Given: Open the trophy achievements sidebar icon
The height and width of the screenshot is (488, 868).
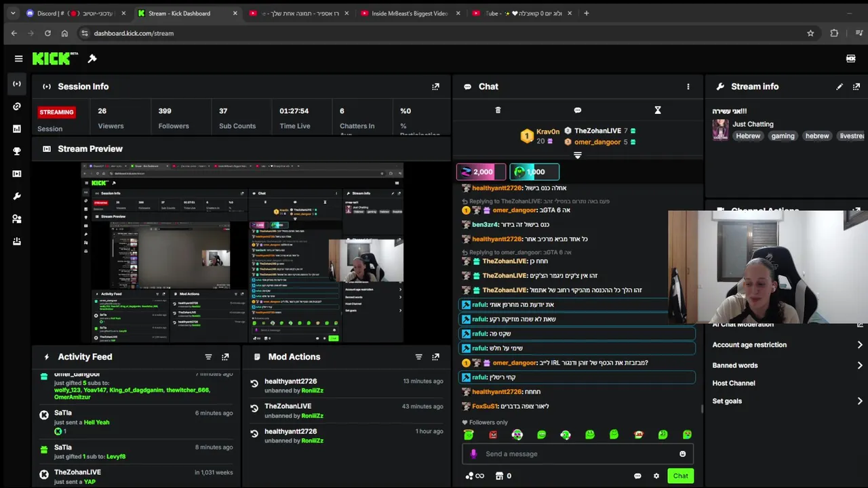Looking at the screenshot, I should [x=17, y=151].
